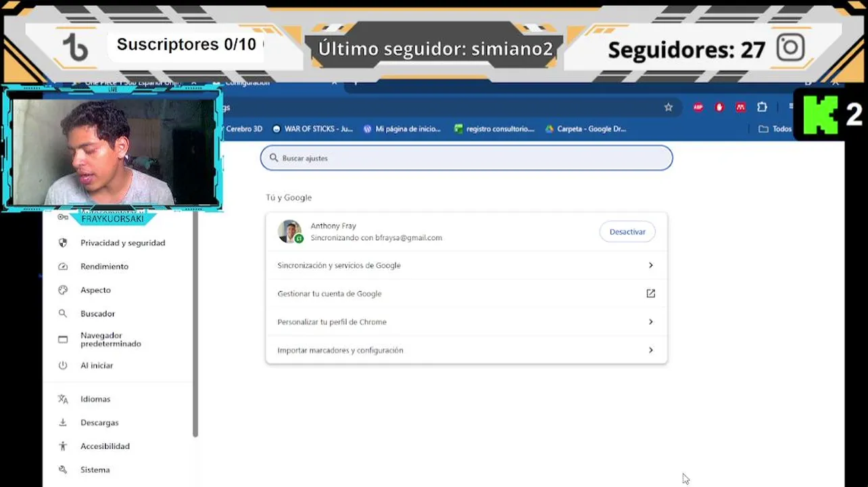
Task: Open Mi página de inicio bookmark
Action: (x=402, y=129)
